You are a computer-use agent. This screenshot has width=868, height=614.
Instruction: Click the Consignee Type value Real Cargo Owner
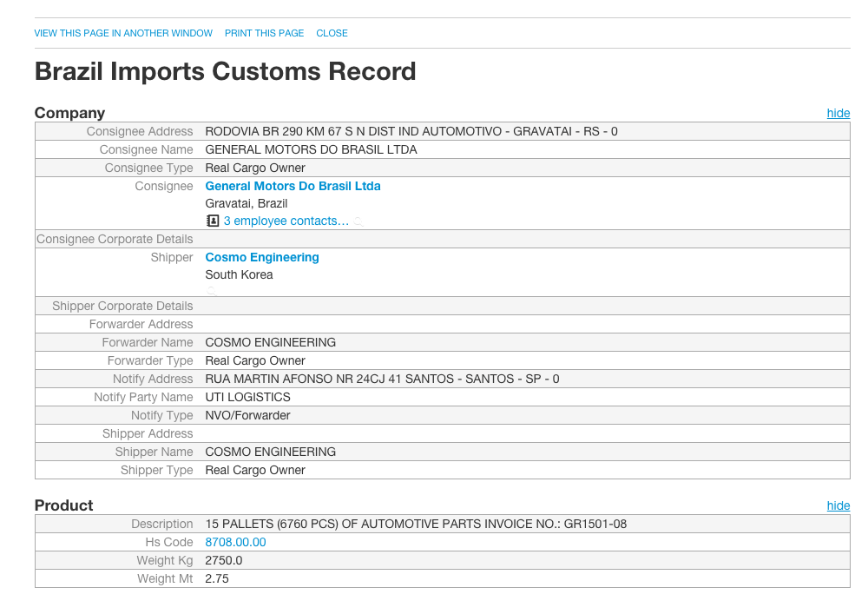point(255,168)
